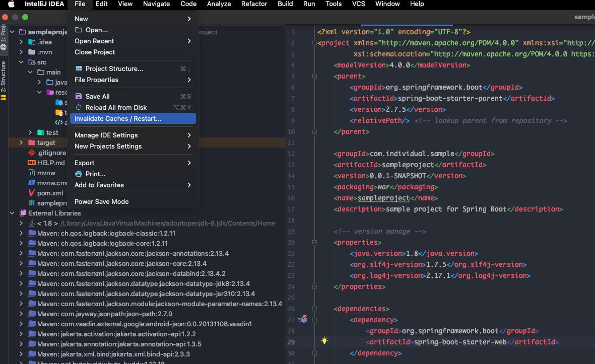Open the Build menu

tap(285, 4)
